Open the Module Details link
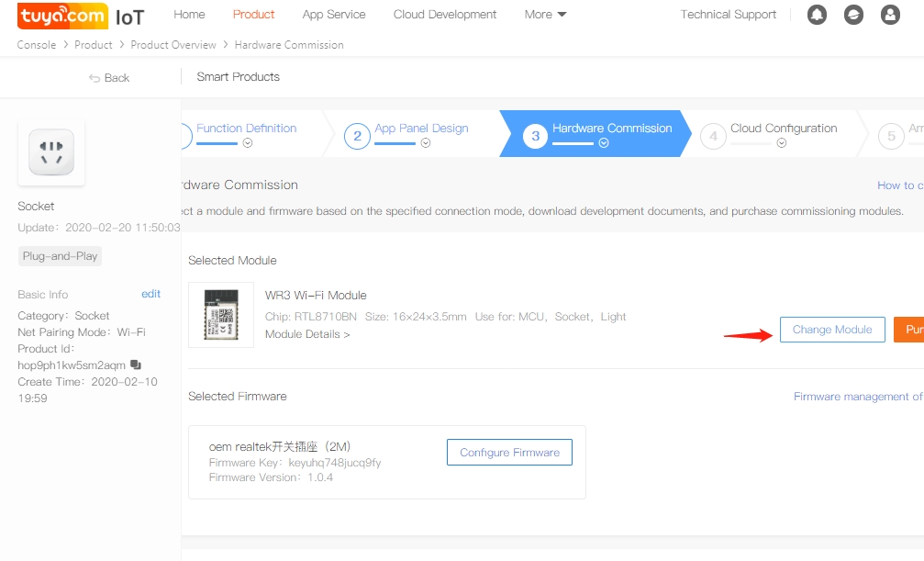The width and height of the screenshot is (924, 561). pyautogui.click(x=307, y=334)
